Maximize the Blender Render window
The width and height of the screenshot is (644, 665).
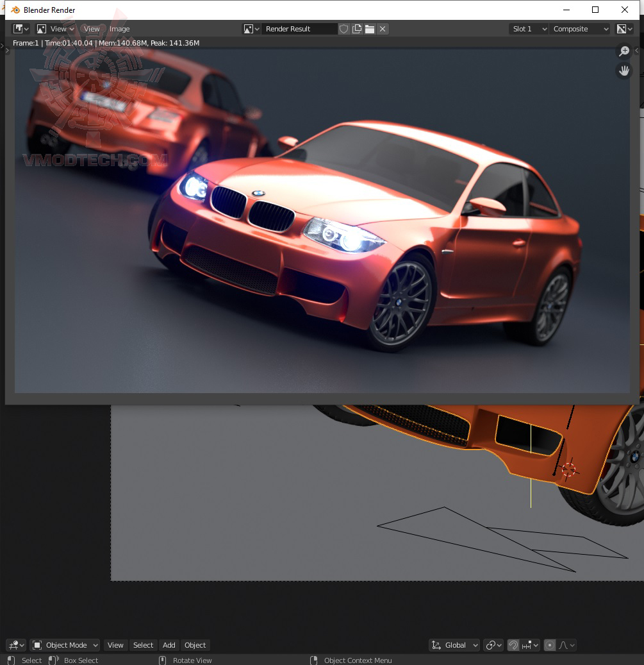tap(595, 10)
